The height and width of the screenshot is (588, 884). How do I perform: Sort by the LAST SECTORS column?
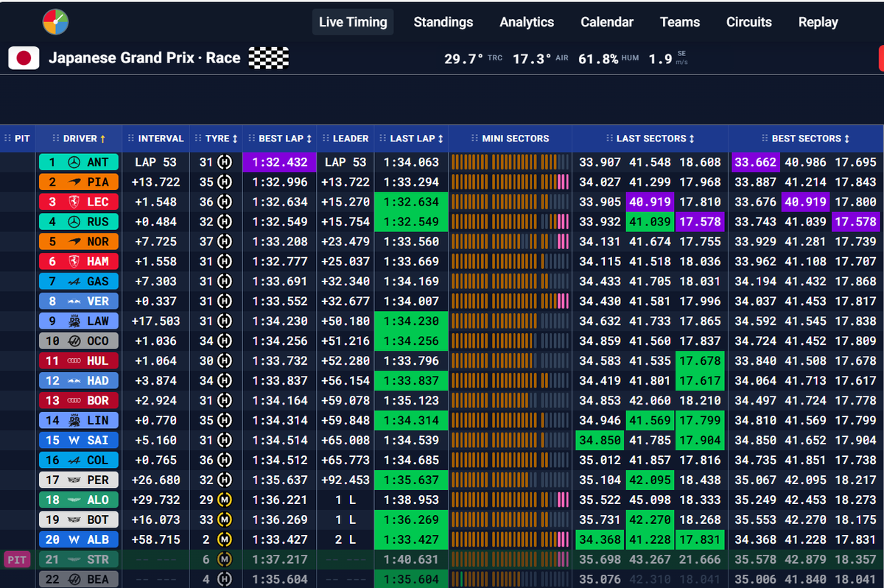[650, 139]
